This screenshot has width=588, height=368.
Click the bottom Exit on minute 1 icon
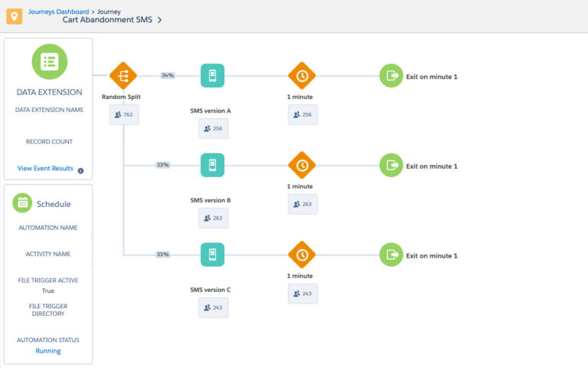click(x=391, y=255)
